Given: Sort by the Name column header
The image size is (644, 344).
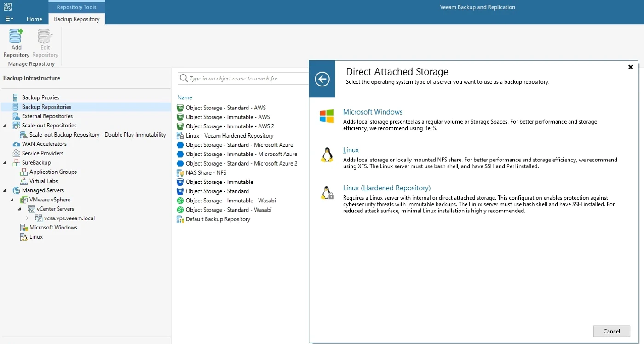Looking at the screenshot, I should (185, 97).
